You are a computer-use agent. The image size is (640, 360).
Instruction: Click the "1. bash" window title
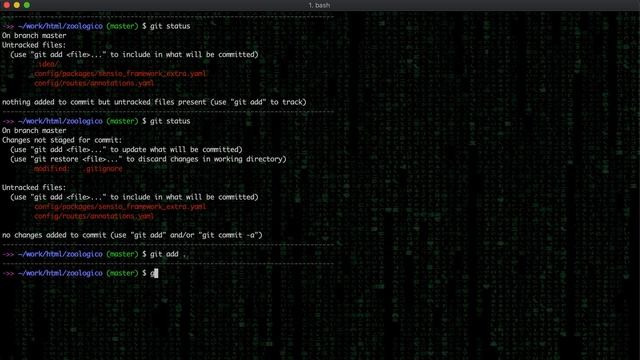tap(319, 5)
